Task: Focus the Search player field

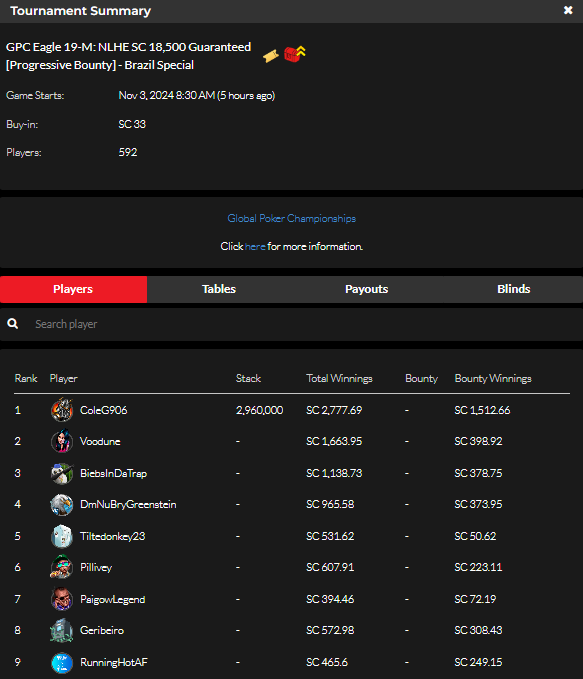Action: (292, 324)
